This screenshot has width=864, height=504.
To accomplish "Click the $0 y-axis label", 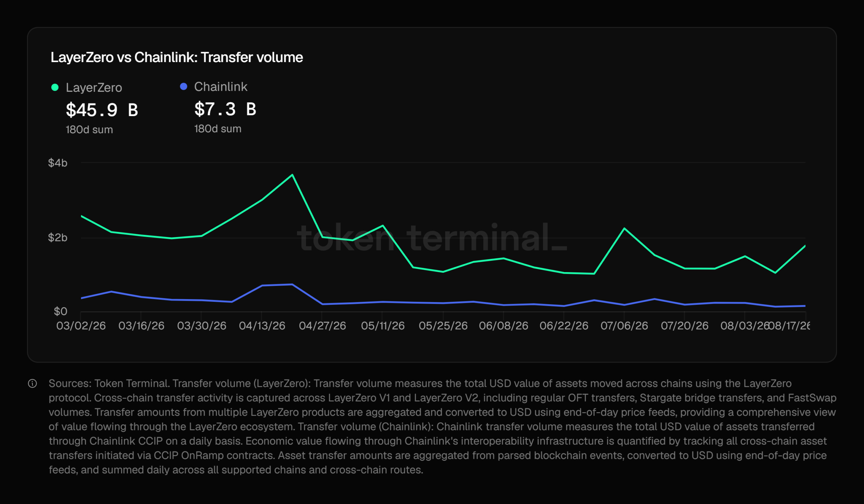I will [x=60, y=311].
